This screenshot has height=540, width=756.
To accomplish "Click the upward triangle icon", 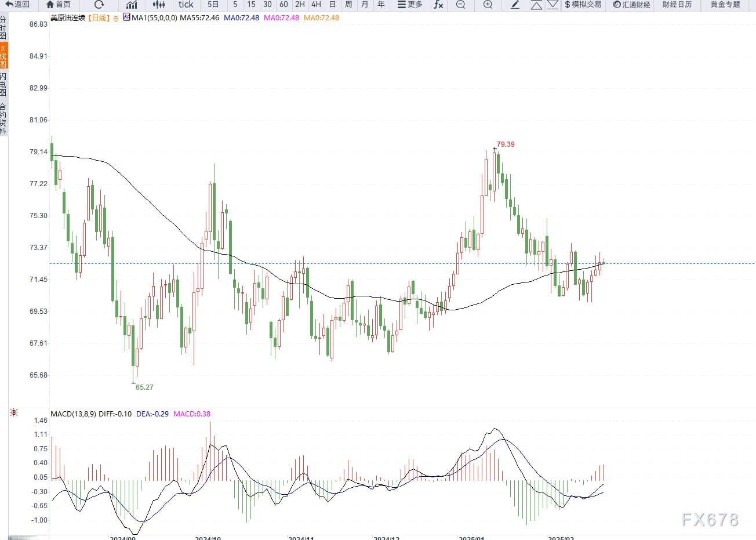I will 536,5.
